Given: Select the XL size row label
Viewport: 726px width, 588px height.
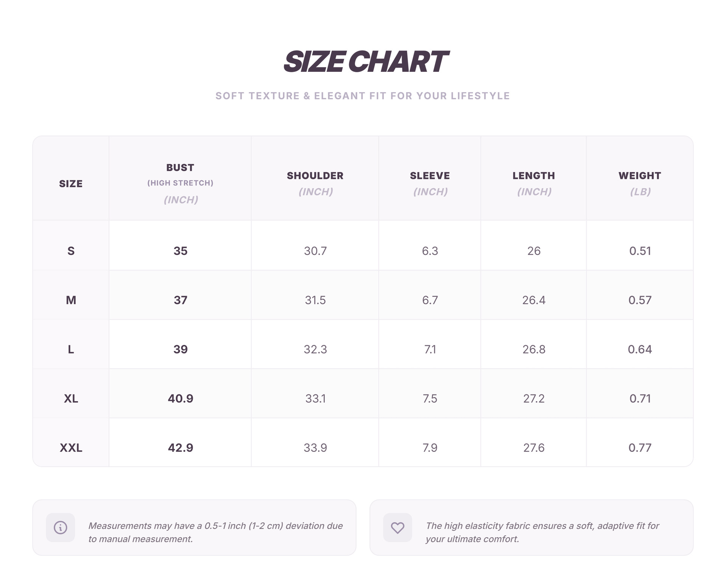Looking at the screenshot, I should [71, 399].
